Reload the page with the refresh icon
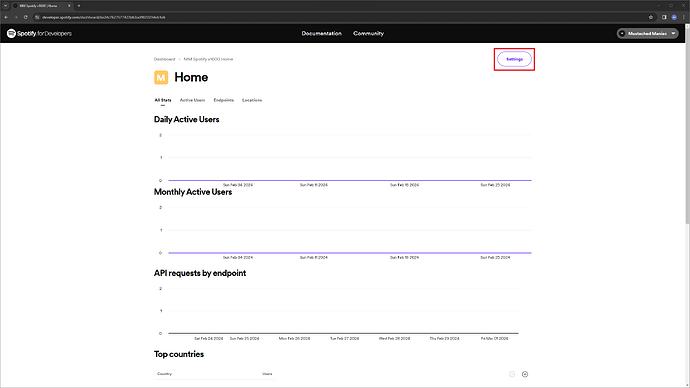 pos(26,17)
